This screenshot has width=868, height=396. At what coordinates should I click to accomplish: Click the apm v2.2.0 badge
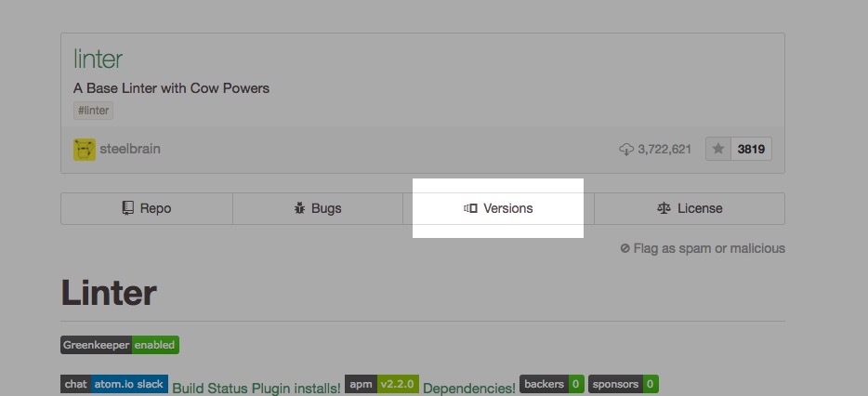[382, 384]
